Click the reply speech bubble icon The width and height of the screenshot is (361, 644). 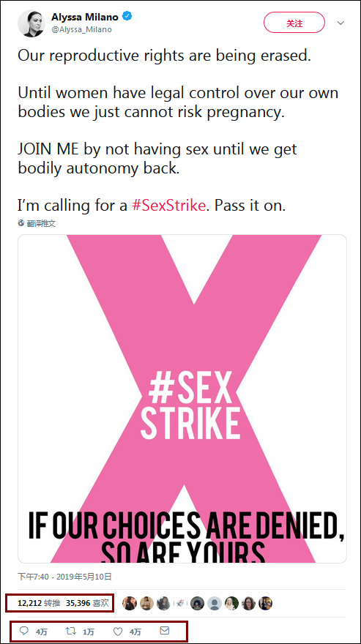25,630
